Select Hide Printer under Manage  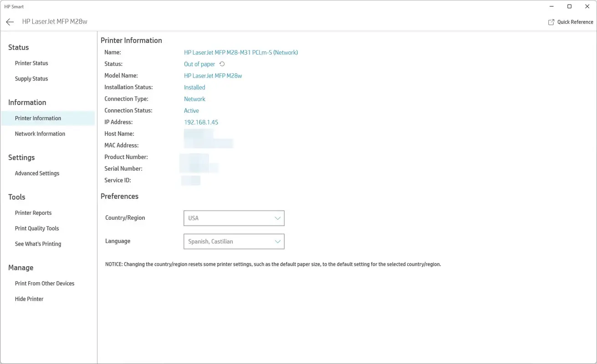[x=29, y=298]
